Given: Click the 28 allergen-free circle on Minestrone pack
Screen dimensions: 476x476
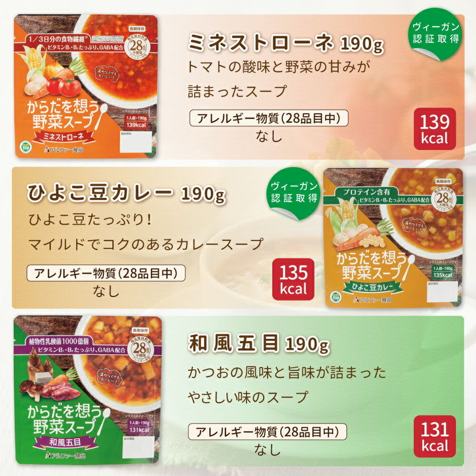Looking at the screenshot, I should [138, 46].
